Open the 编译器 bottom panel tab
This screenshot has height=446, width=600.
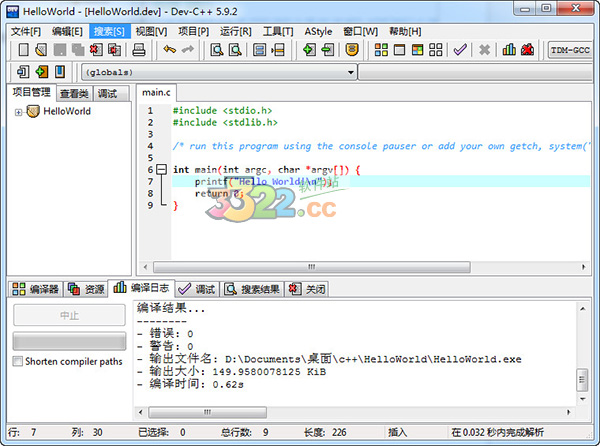[x=36, y=289]
